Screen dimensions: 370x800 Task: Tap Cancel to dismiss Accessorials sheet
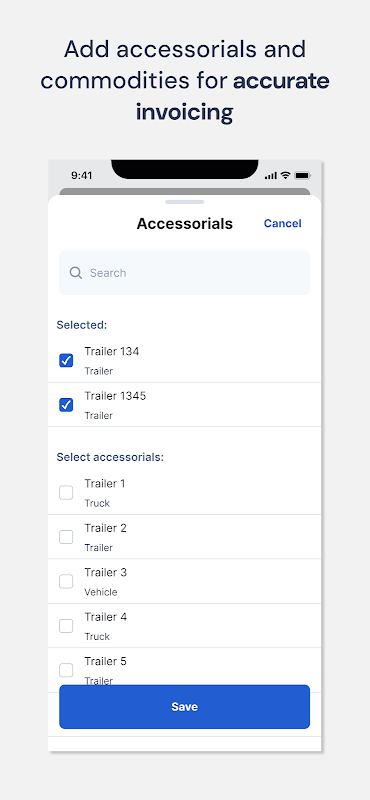tap(282, 223)
